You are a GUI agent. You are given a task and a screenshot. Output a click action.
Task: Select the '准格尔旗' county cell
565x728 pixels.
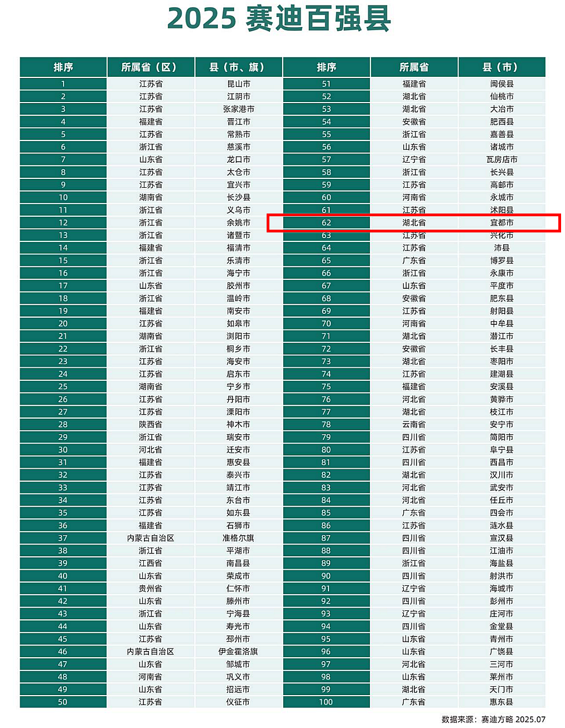(239, 538)
